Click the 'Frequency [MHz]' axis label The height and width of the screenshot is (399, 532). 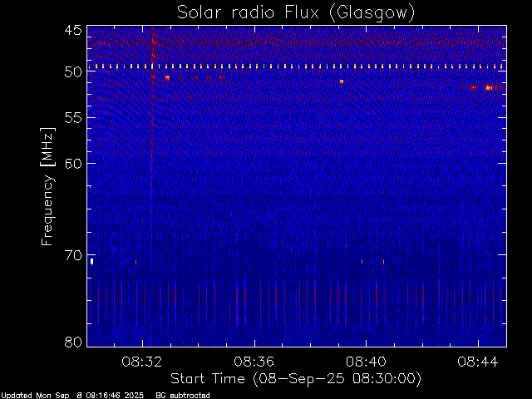click(47, 186)
